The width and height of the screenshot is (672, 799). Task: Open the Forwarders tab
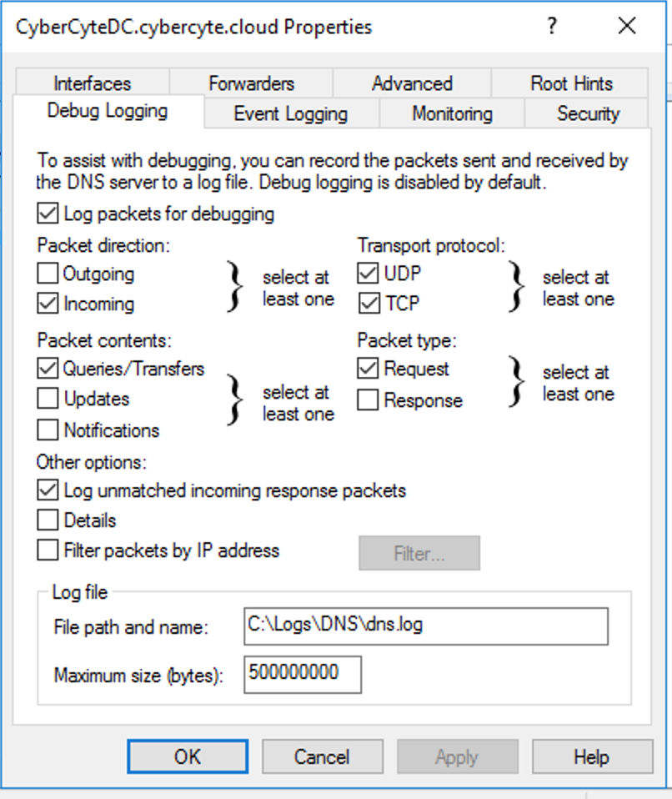point(251,83)
